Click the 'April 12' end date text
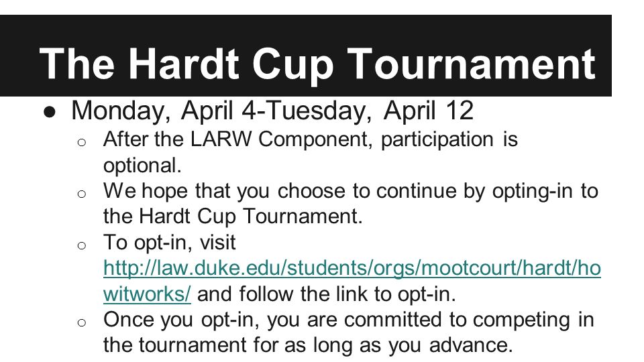This screenshot has width=644, height=362. pos(429,111)
